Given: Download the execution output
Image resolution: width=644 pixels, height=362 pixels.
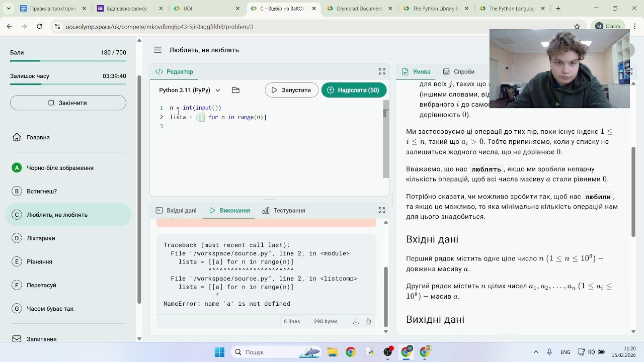Looking at the screenshot, I should (x=356, y=321).
